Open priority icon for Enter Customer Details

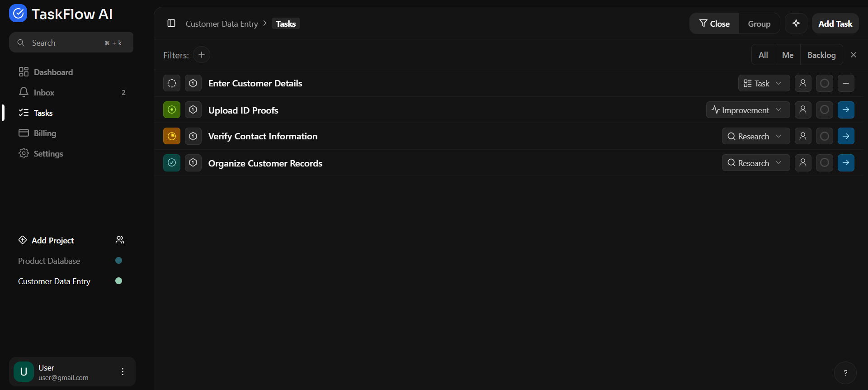point(193,83)
